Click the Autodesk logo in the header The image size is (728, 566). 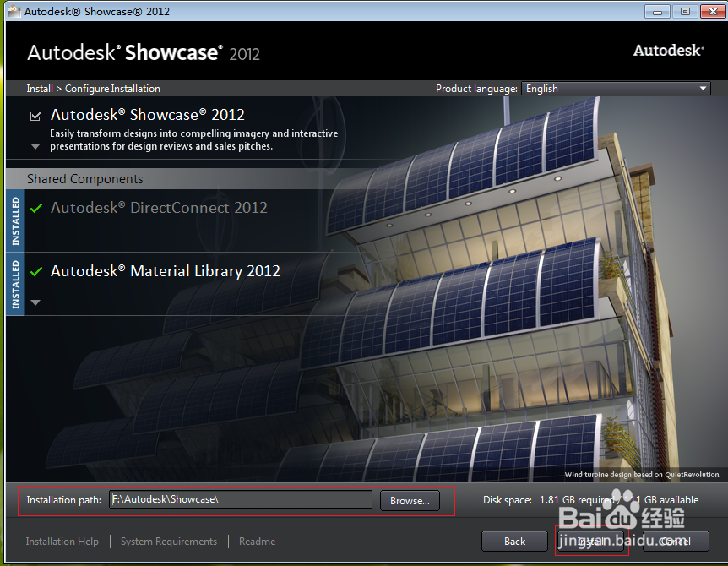point(669,50)
